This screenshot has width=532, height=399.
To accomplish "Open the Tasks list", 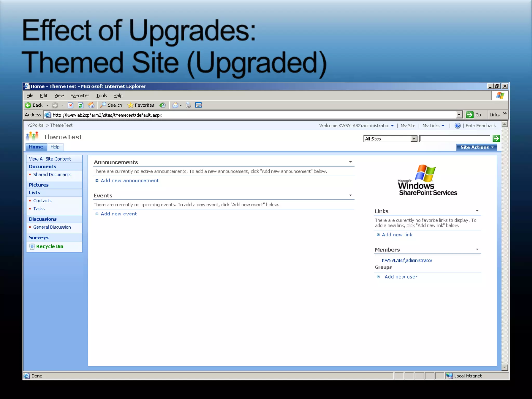I will coord(39,209).
